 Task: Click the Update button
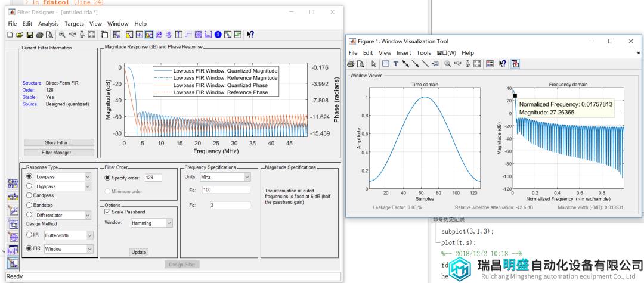138,252
